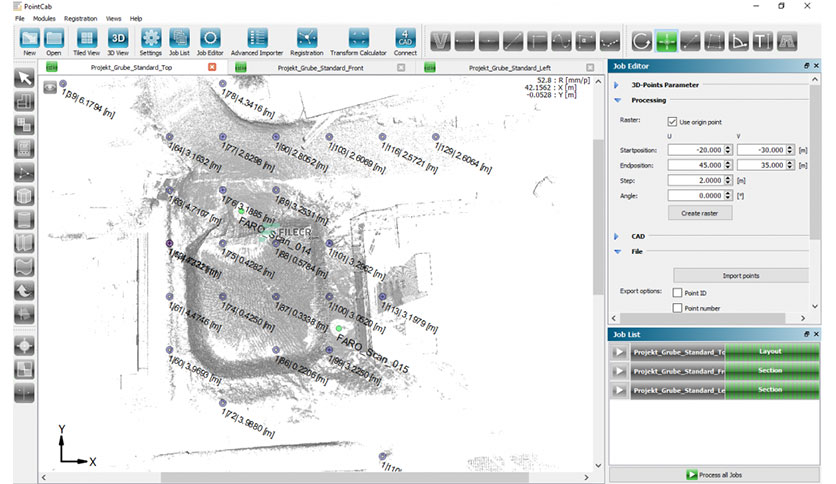Viewport: 836px width, 484px height.
Task: Enable the Point ID export option
Action: tap(678, 293)
